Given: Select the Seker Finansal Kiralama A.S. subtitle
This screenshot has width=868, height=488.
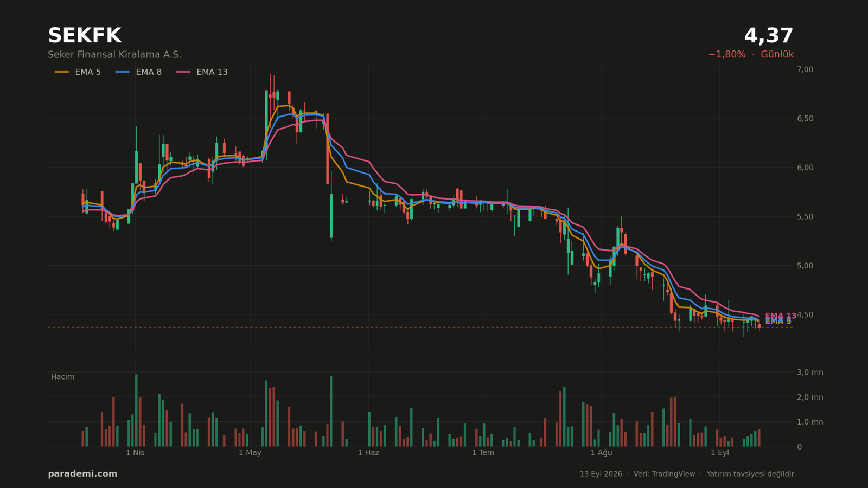Looking at the screenshot, I should point(114,55).
